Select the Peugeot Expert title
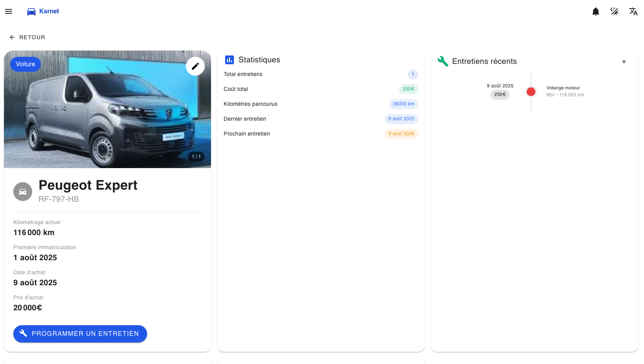 (x=88, y=185)
